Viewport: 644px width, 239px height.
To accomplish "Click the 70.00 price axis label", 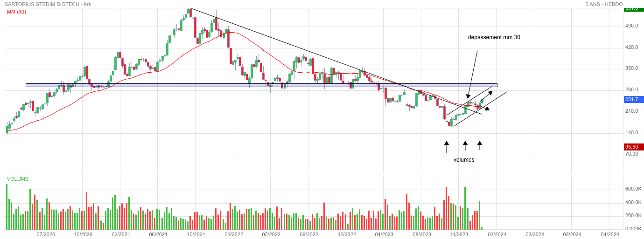I will (x=631, y=154).
